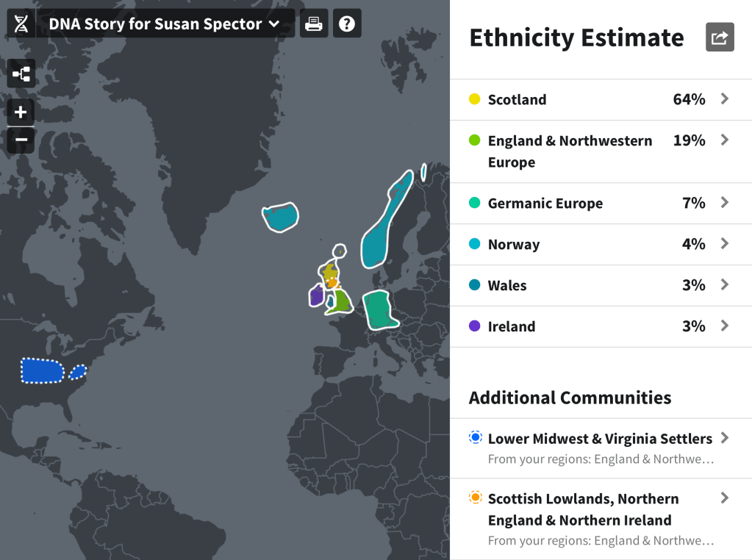Open the Norway 4% ethnicity row
The image size is (752, 560).
pos(600,245)
